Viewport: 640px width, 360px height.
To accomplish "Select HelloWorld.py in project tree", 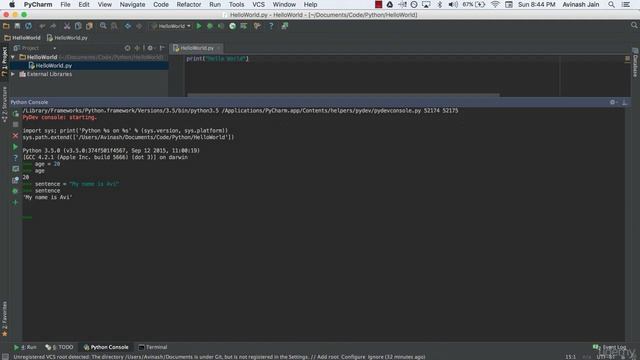I will point(53,66).
